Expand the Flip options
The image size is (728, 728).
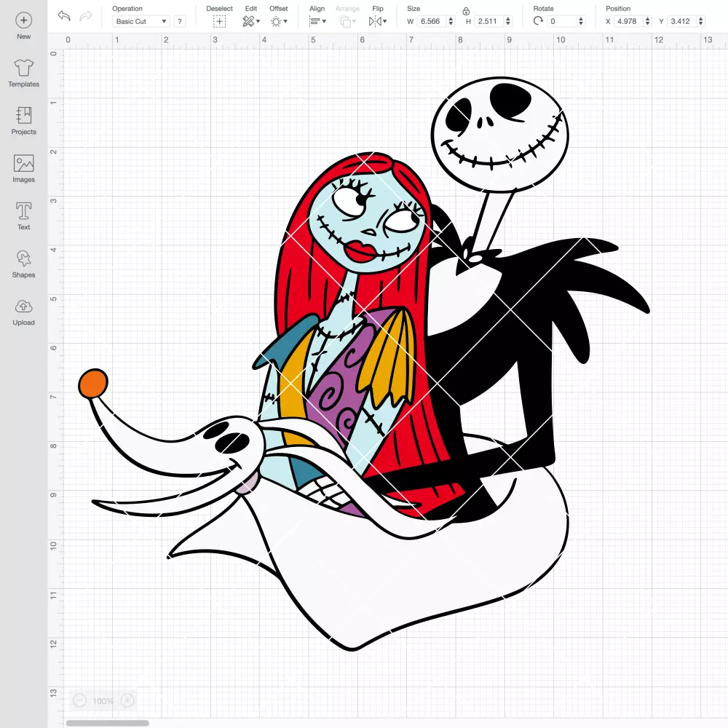377,21
